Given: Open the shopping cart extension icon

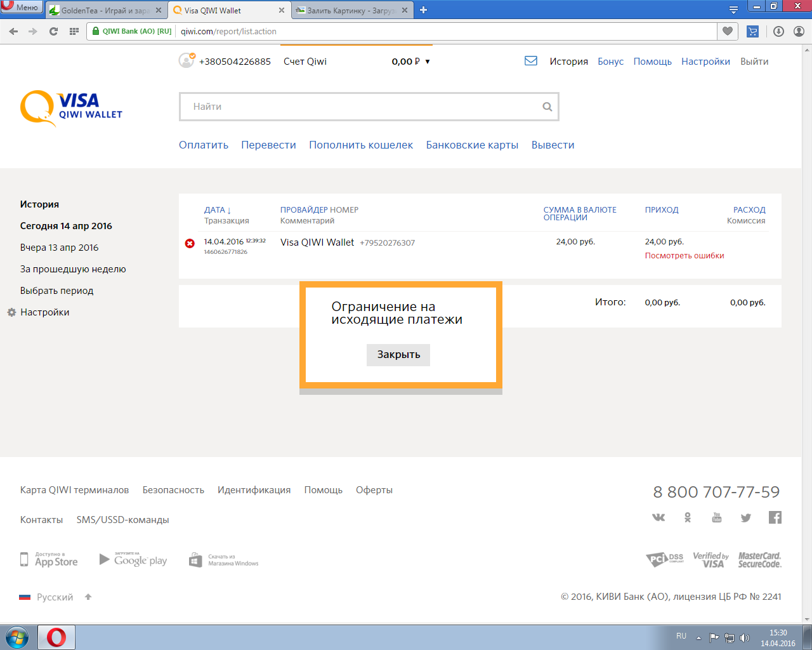Looking at the screenshot, I should point(753,31).
